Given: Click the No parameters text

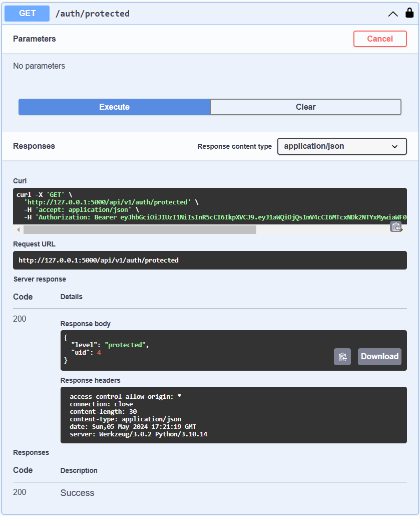Looking at the screenshot, I should click(x=39, y=66).
